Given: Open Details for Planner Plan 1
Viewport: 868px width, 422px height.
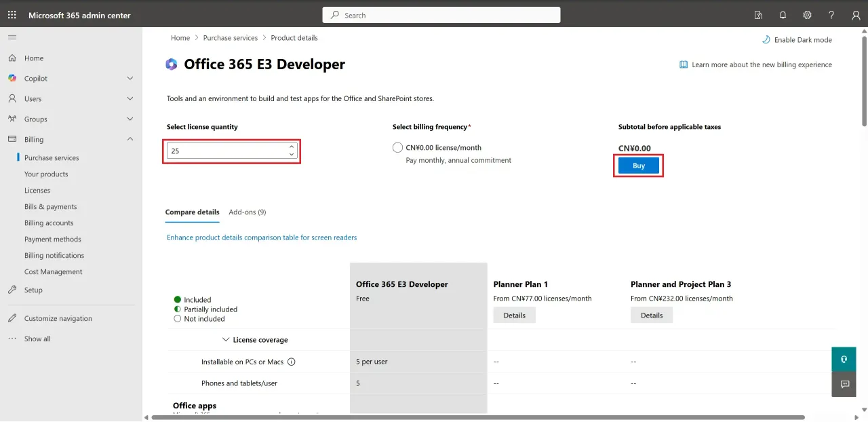Looking at the screenshot, I should coord(515,315).
